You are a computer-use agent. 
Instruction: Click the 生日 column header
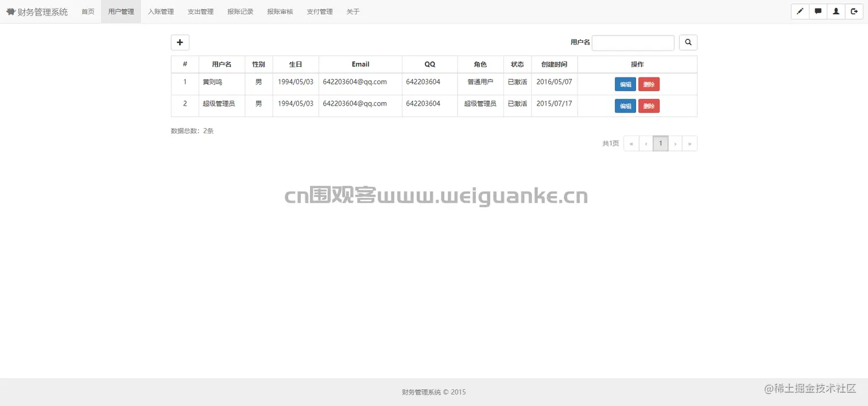click(296, 64)
